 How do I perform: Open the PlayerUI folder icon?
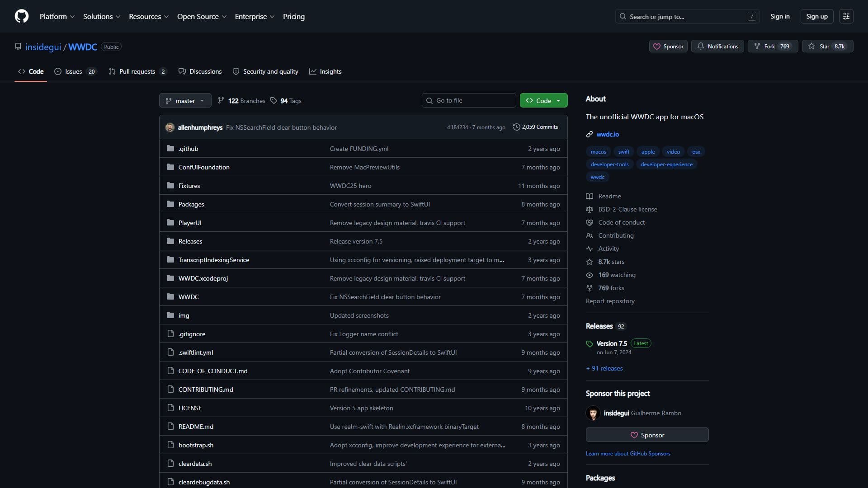[x=170, y=222]
